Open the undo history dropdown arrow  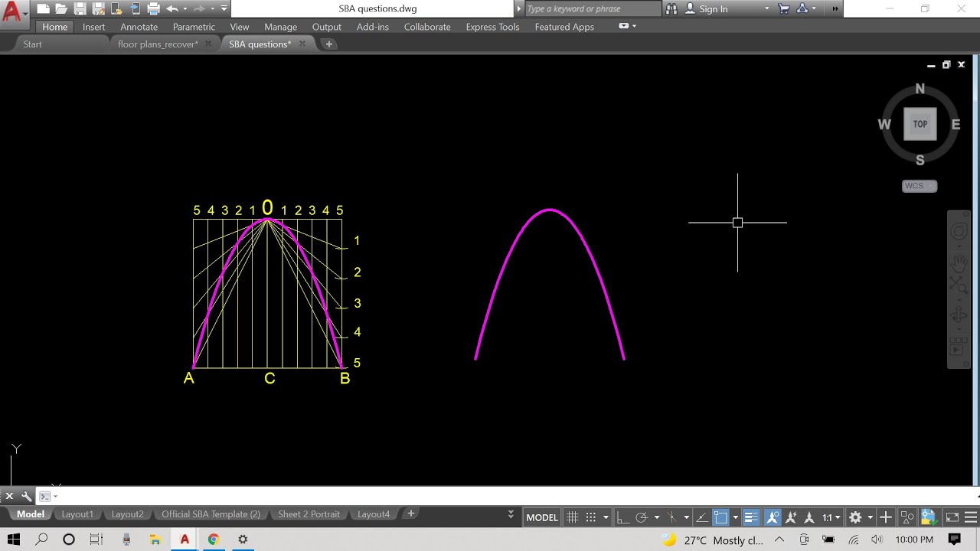pos(185,9)
